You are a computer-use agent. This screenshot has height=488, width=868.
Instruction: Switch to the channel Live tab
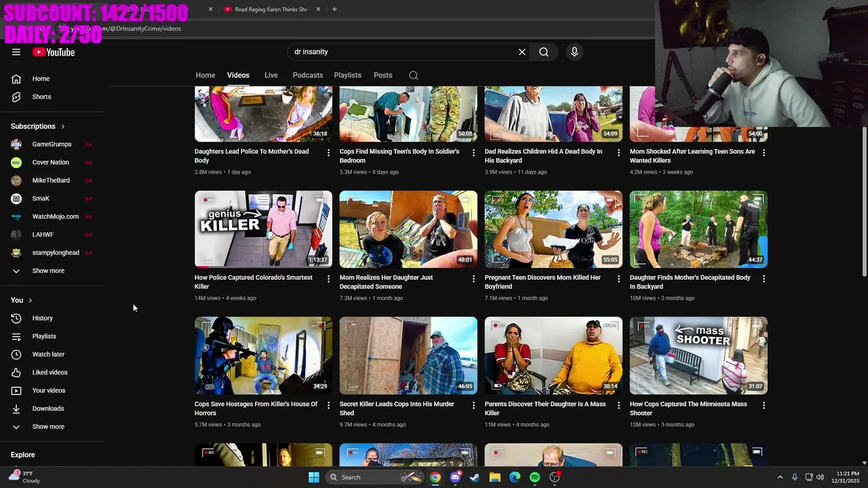tap(271, 75)
